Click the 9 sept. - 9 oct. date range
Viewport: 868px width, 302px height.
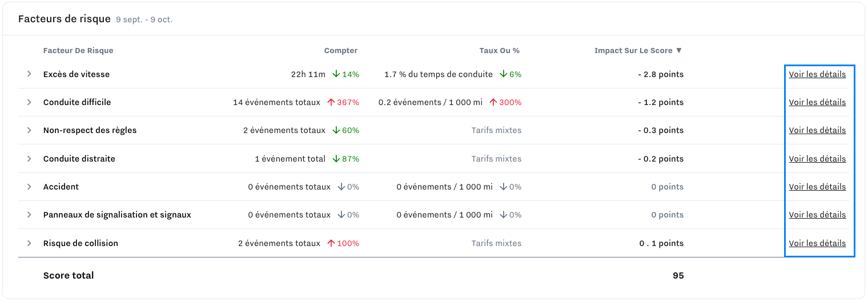(144, 20)
